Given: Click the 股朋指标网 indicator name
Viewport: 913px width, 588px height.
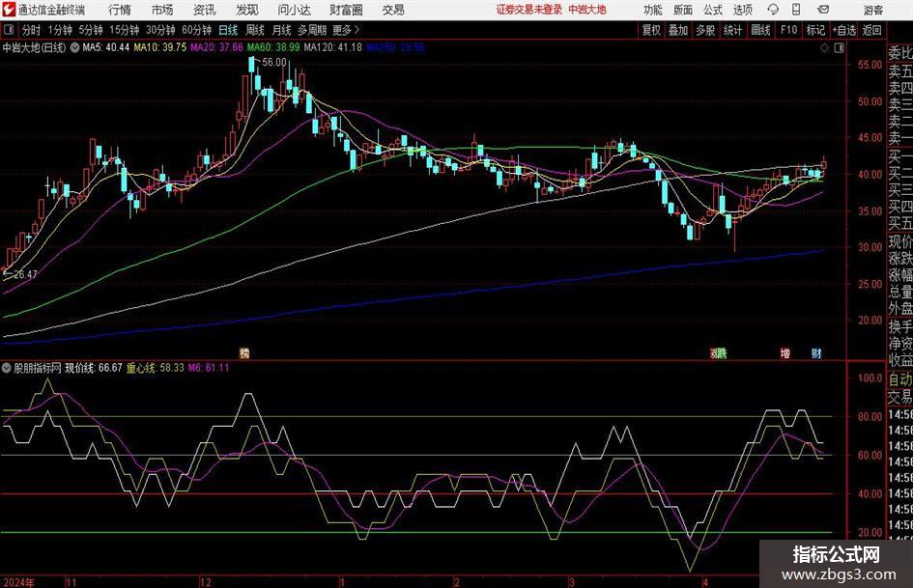Looking at the screenshot, I should click(38, 368).
